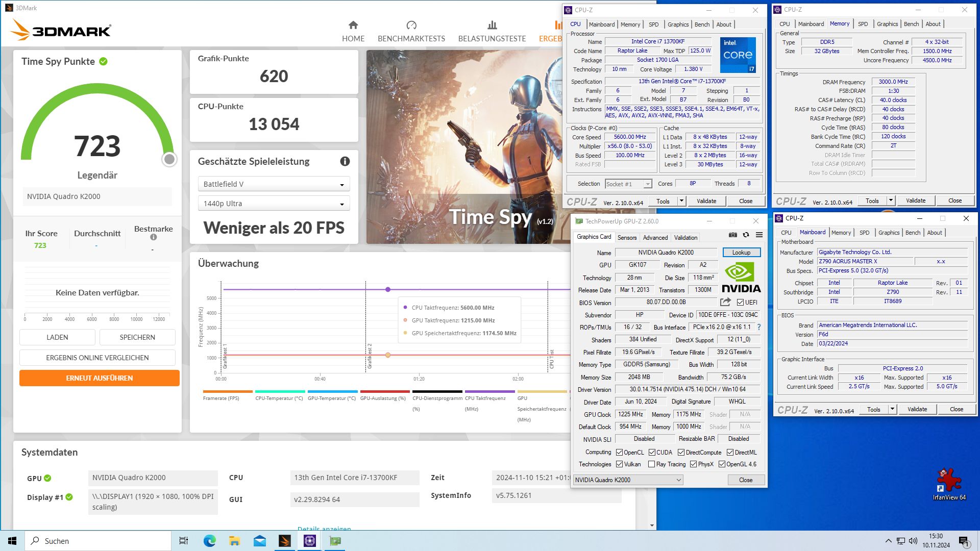The height and width of the screenshot is (551, 980).
Task: Click the SPEICHERN button
Action: click(x=137, y=337)
